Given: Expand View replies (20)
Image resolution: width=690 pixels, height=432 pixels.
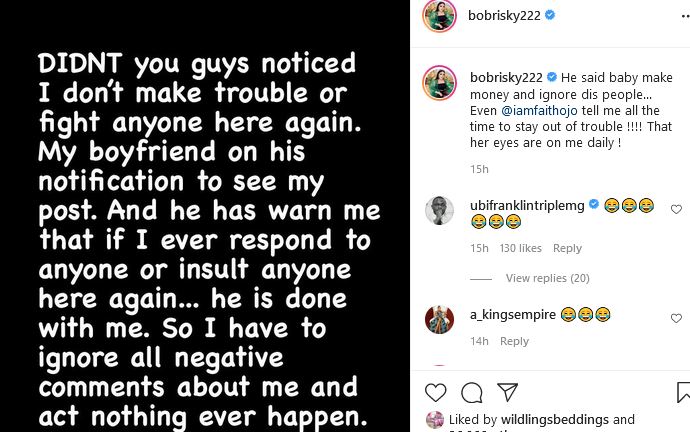Looking at the screenshot, I should pos(547,278).
